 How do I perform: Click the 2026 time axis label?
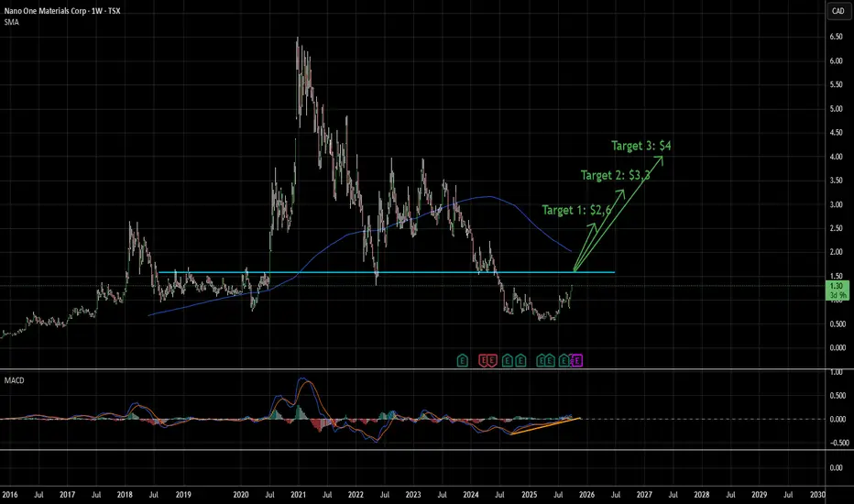point(586,495)
